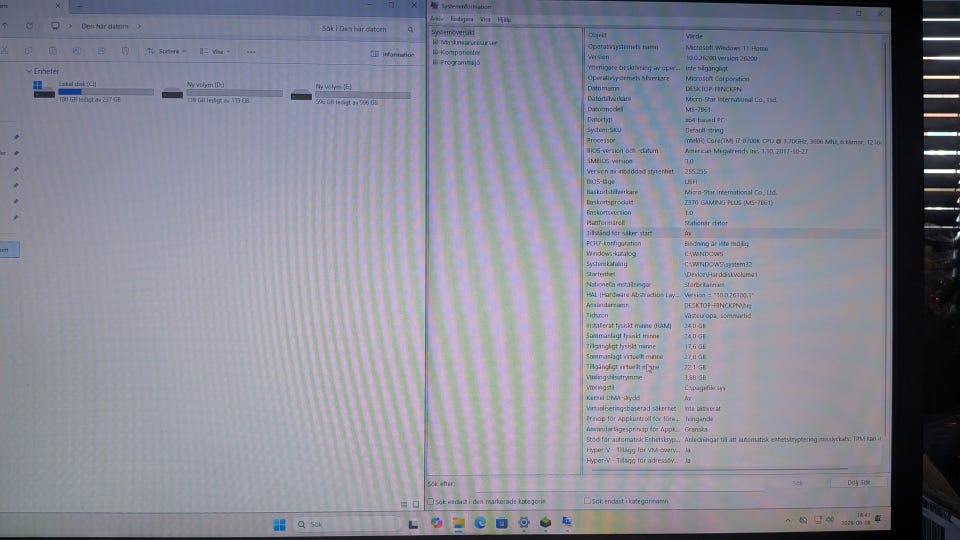The image size is (960, 540).
Task: Click chevron after 'Den här datorn' breadcrumb
Action: point(140,26)
